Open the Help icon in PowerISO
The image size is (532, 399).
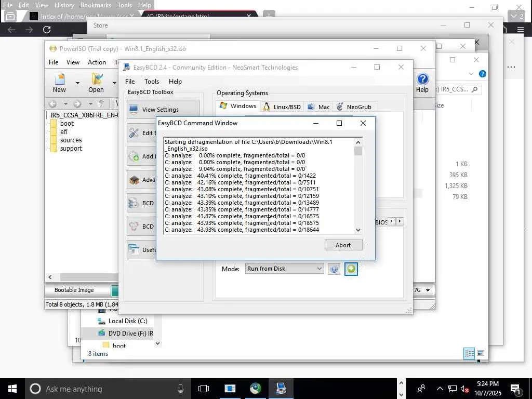(422, 83)
